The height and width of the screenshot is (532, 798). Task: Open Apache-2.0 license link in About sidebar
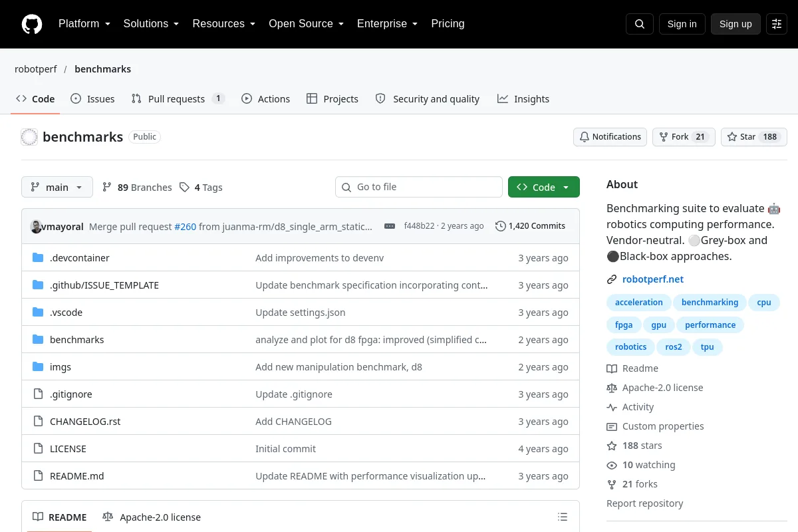[655, 388]
